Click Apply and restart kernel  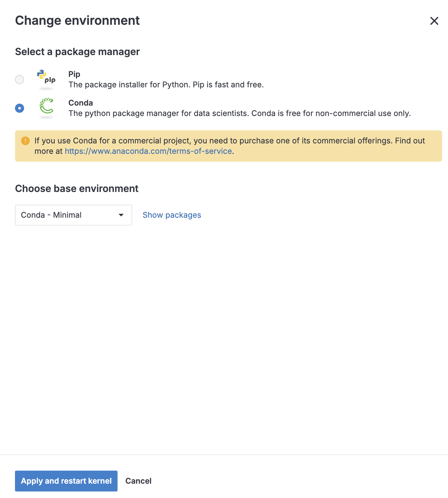(66, 481)
